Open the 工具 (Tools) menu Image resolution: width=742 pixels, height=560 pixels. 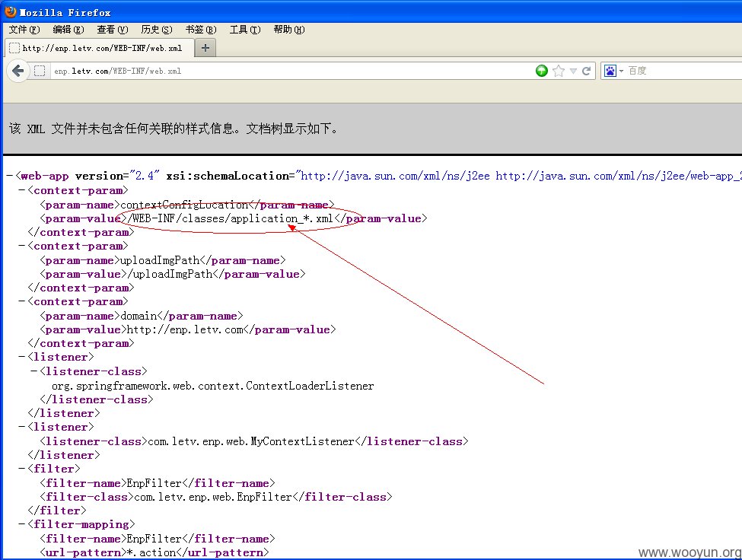(x=244, y=30)
